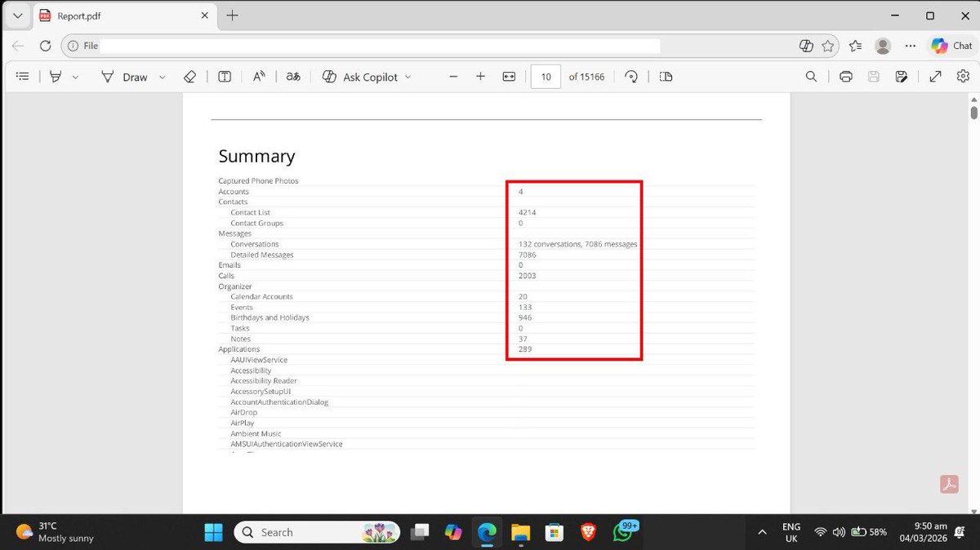
Task: Go back to the previous page
Action: (18, 46)
